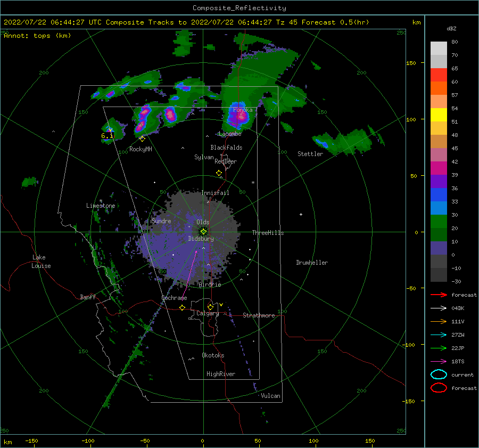Click the radar site marker between Olds and Didsbury
This screenshot has width=479, height=448.
coord(203,232)
